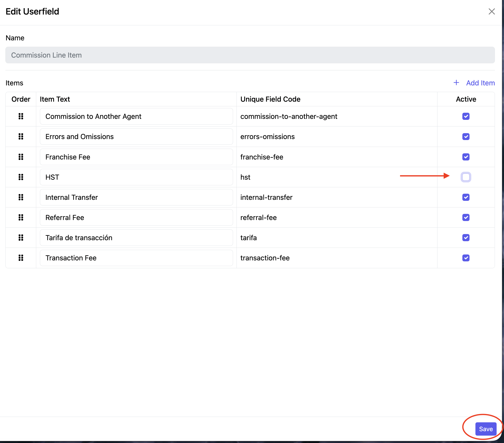Click drag handle for Errors and Omissions row
The width and height of the screenshot is (504, 443).
pyautogui.click(x=21, y=137)
